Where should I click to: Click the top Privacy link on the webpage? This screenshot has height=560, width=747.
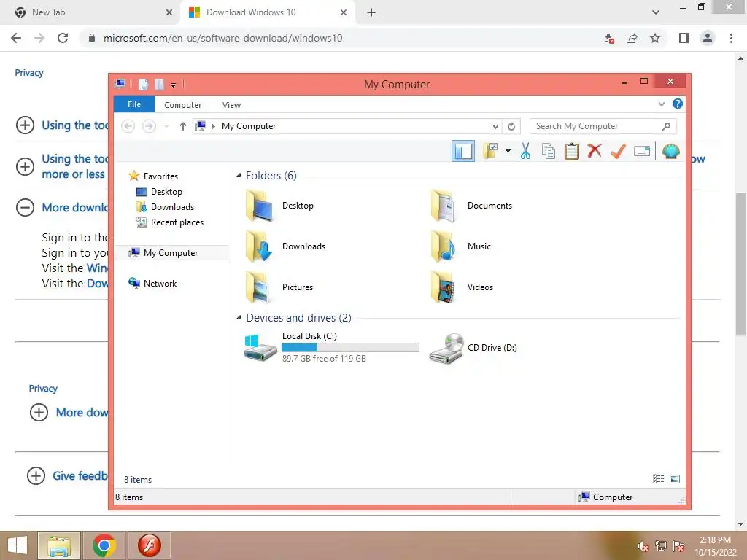pos(29,73)
